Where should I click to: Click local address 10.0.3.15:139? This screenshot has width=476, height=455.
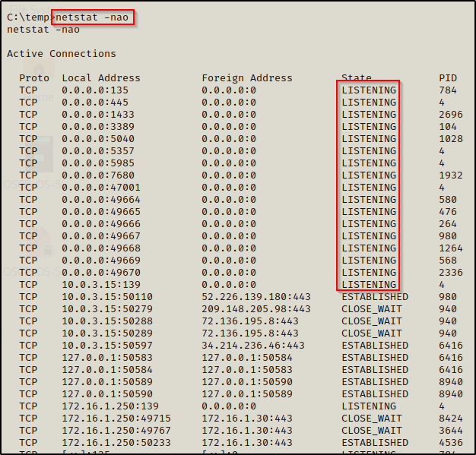(x=101, y=284)
